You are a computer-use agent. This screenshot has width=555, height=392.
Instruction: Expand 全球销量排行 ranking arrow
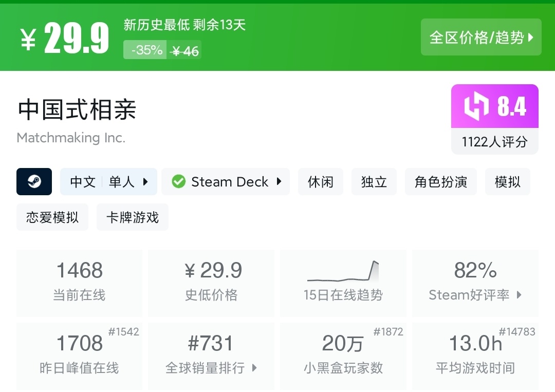point(254,368)
